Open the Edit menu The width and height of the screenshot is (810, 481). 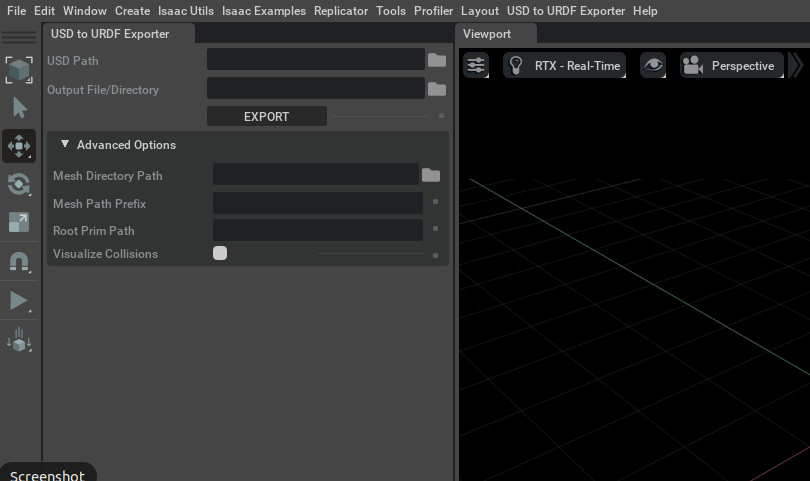click(x=44, y=11)
